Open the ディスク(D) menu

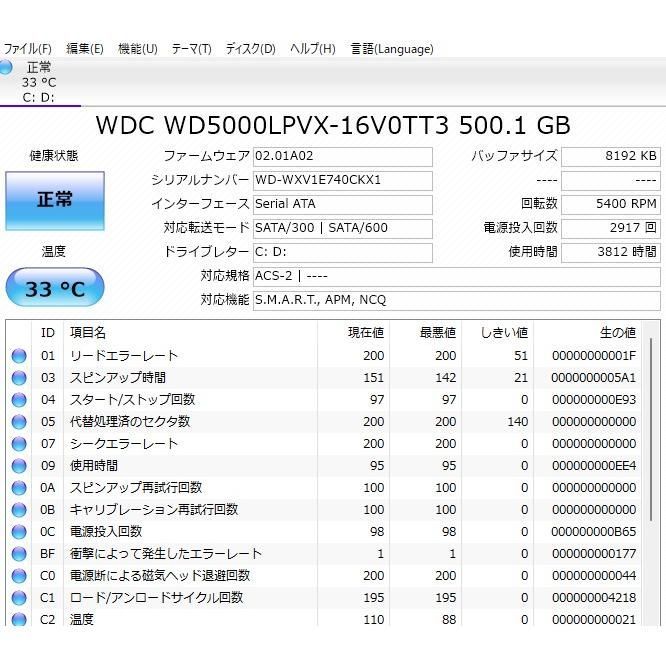[x=250, y=49]
